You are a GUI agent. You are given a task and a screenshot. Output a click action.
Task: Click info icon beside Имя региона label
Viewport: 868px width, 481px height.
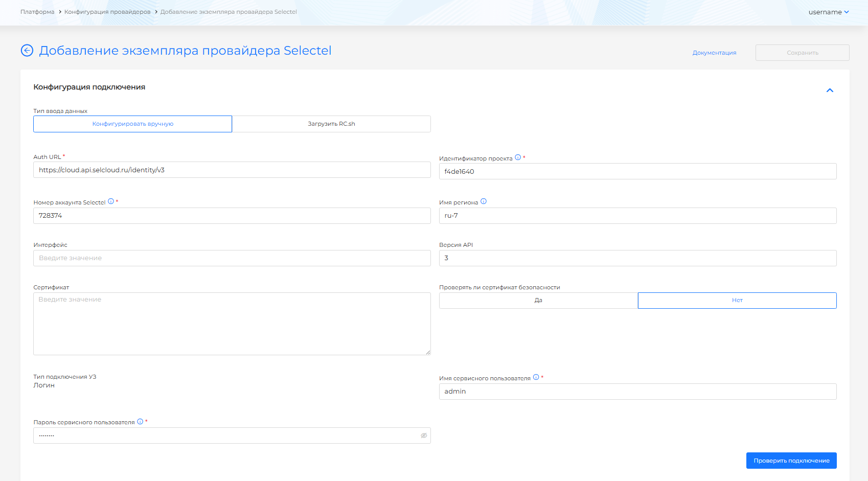point(484,201)
